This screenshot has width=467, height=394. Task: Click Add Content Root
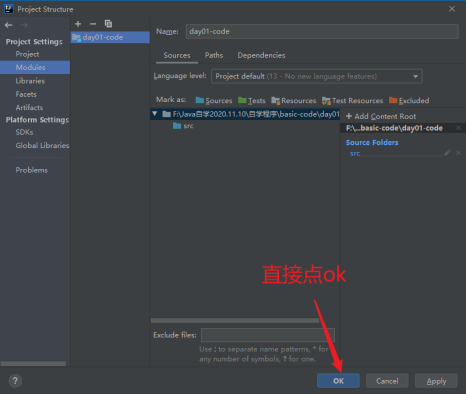pyautogui.click(x=381, y=116)
